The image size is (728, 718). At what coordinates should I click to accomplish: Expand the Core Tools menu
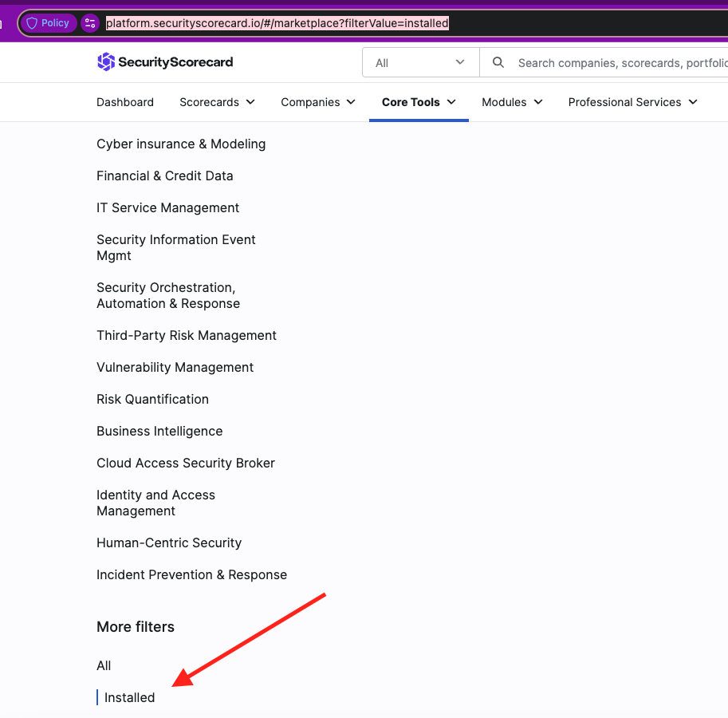click(419, 102)
